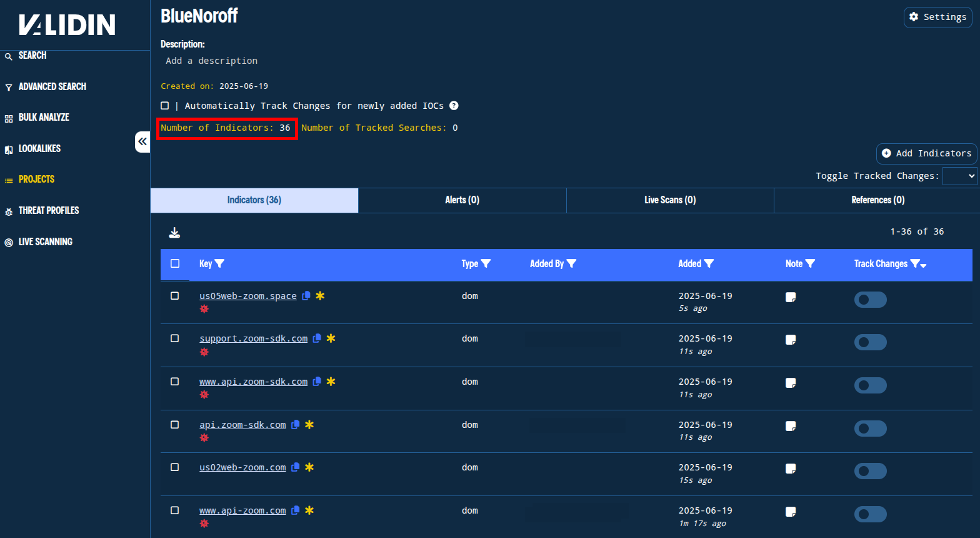The width and height of the screenshot is (980, 538).
Task: Click yellow asterisk beside api.zoom-sdk.com
Action: (309, 425)
